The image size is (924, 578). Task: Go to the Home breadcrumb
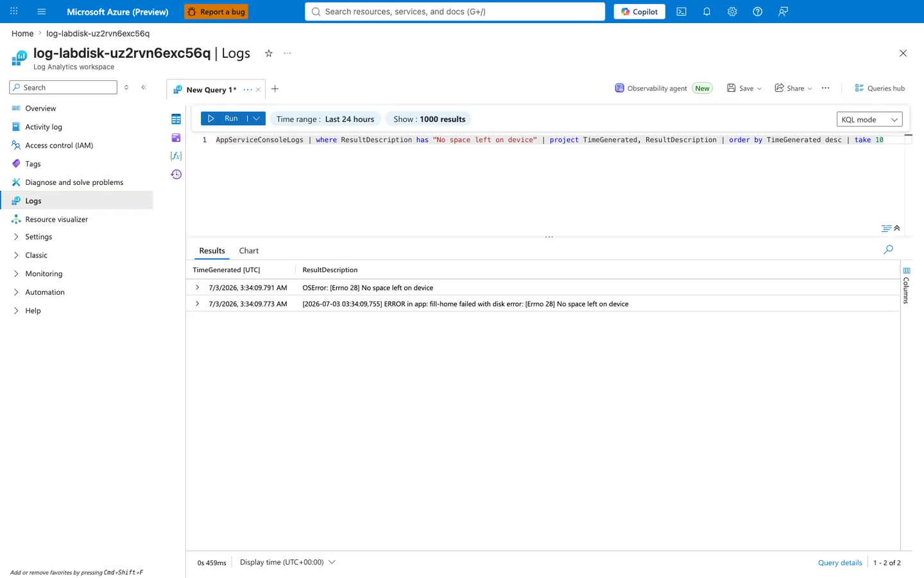[x=22, y=33]
